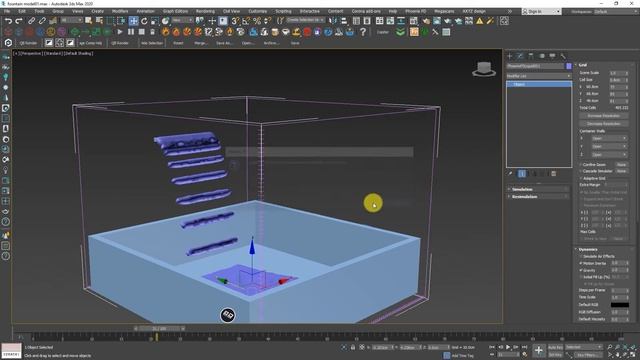Click the Phoenix FD start simulation play icon
Screen dimensions: 640x360
tap(120, 32)
